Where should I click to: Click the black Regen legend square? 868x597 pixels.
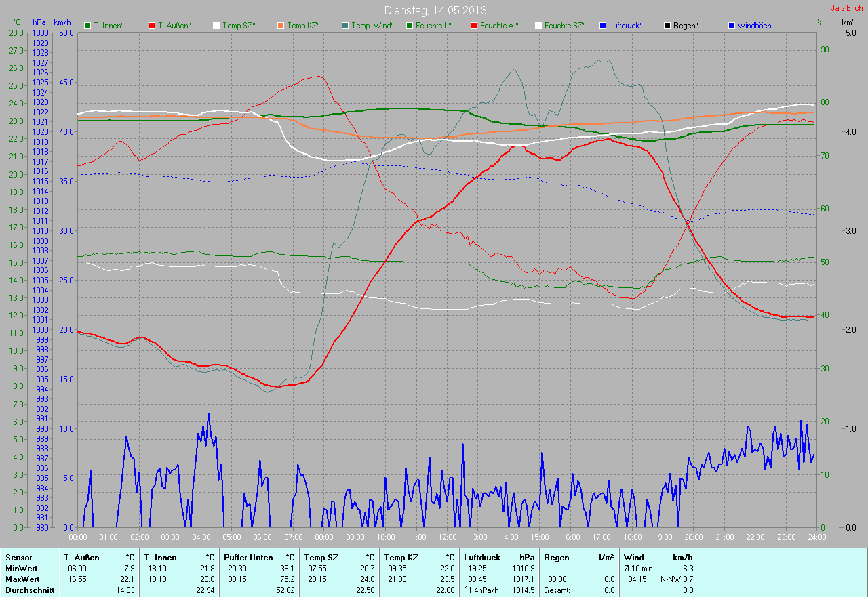point(667,26)
